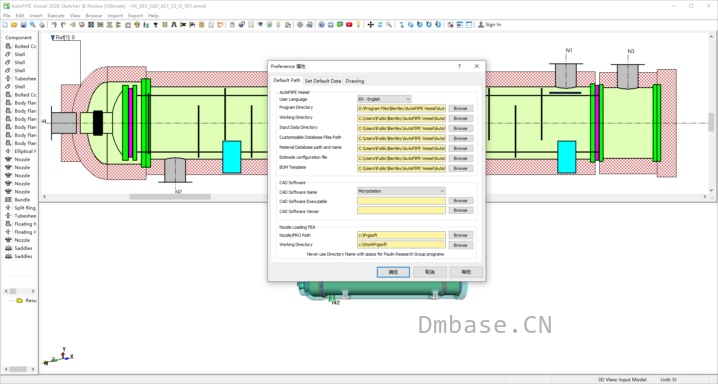Browse for the BOM Template
The width and height of the screenshot is (718, 384).
[x=460, y=168]
